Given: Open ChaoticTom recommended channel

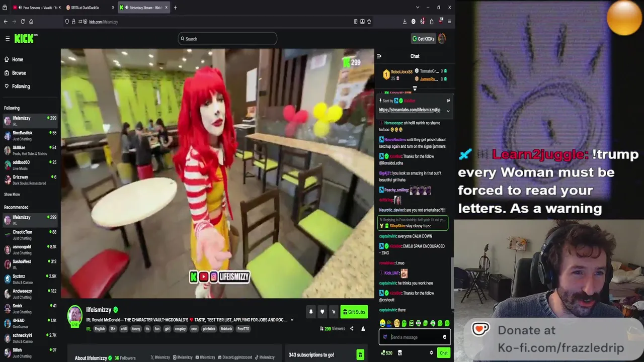Looking at the screenshot, I should (x=30, y=235).
